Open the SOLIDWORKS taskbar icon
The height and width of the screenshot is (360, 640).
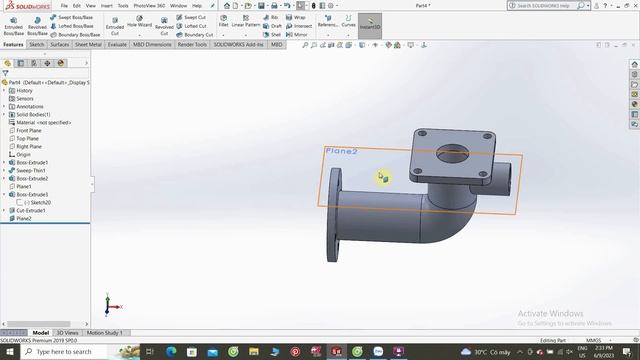pyautogui.click(x=337, y=351)
